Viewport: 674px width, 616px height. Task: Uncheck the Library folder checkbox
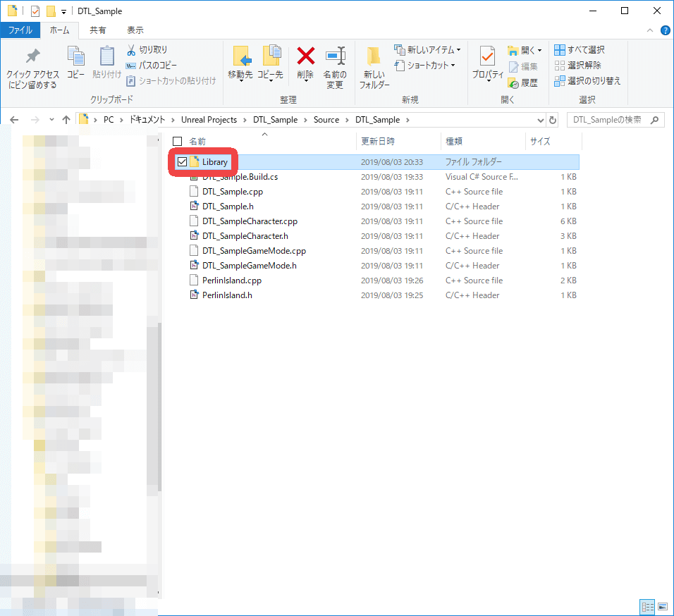183,162
